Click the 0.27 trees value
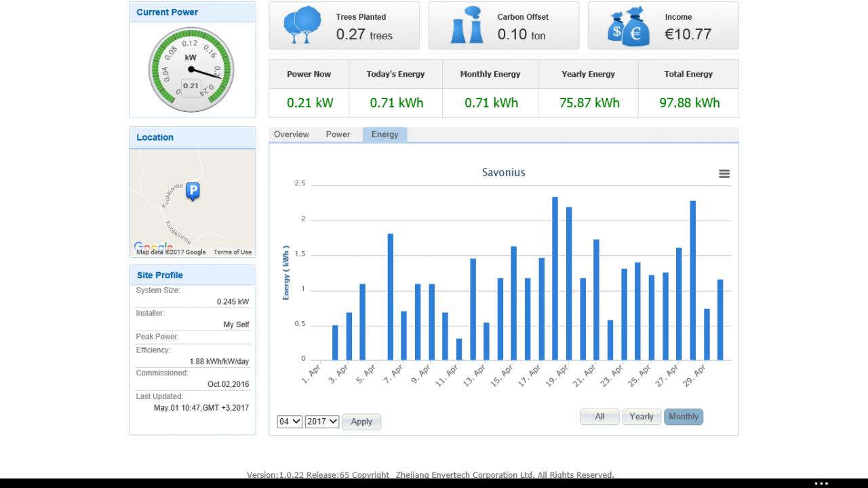Viewport: 868px width, 488px height. coord(364,35)
